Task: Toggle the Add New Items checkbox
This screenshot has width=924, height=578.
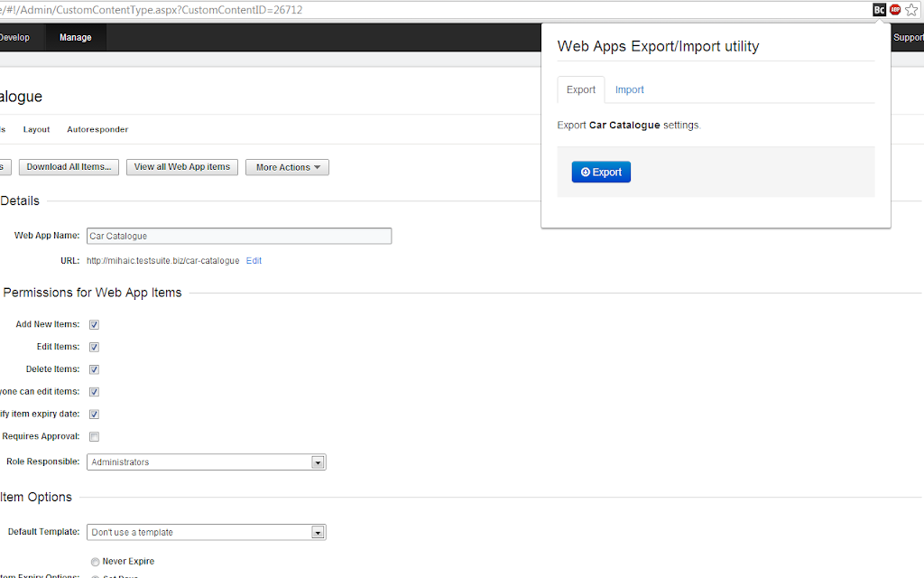Action: [94, 324]
